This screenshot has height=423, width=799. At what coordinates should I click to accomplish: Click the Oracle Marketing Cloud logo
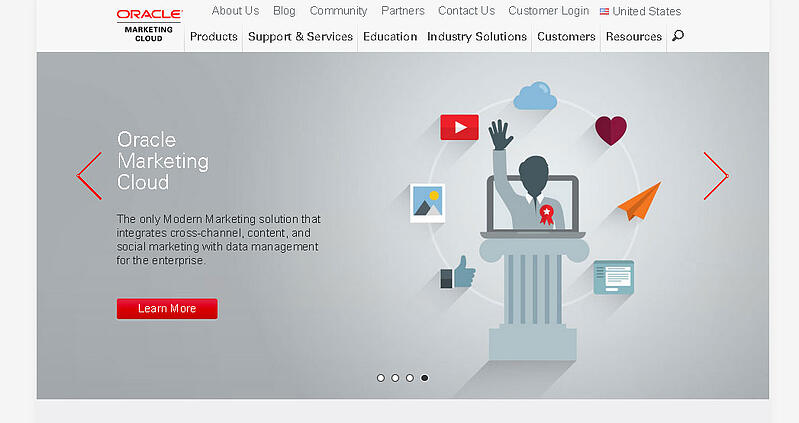click(x=149, y=25)
